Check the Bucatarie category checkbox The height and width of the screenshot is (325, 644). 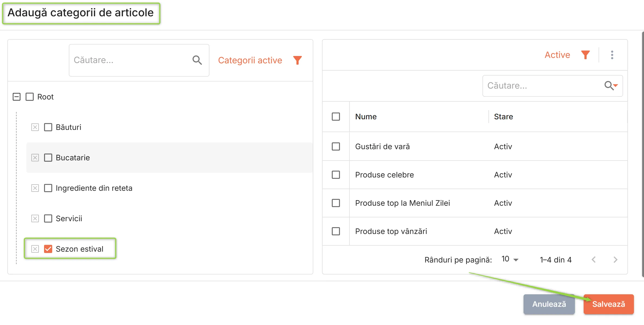(48, 158)
